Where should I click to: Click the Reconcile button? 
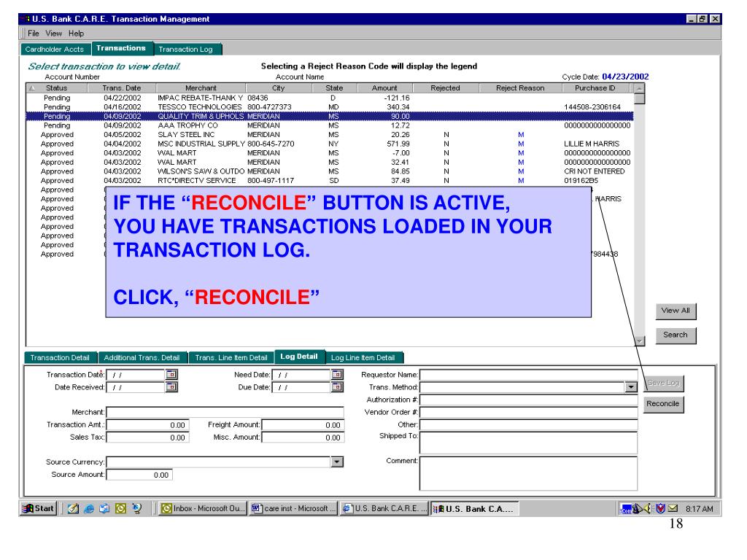(x=663, y=403)
